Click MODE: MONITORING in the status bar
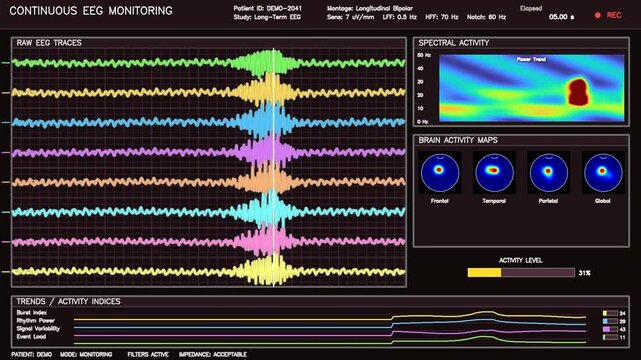The height and width of the screenshot is (360, 641). (x=86, y=355)
